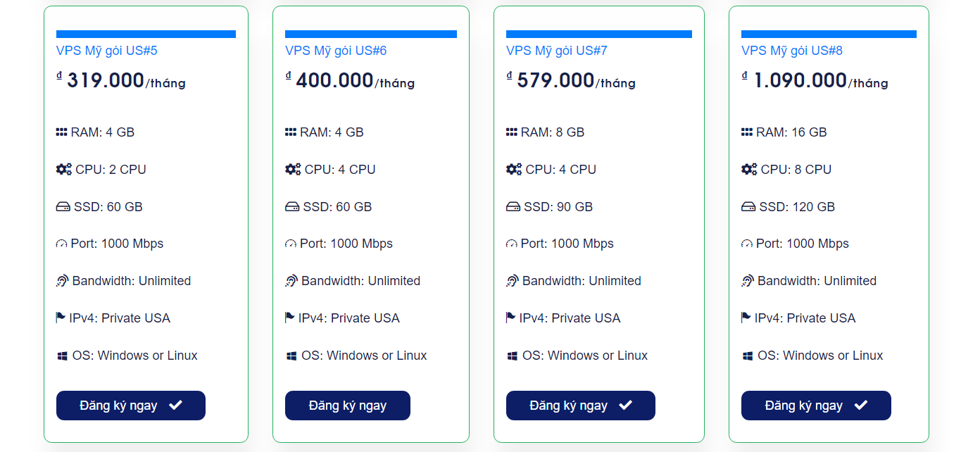Click the SSD drive icon in US#7 plan
This screenshot has width=980, height=452.
(513, 207)
